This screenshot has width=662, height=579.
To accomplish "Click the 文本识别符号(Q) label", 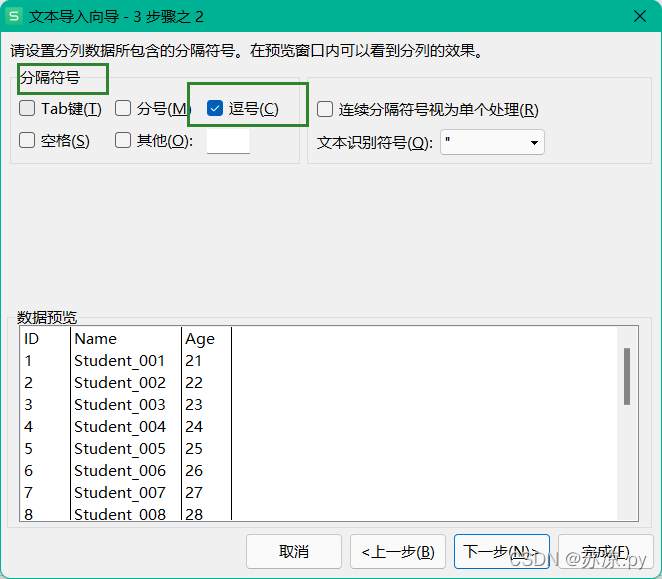I will (375, 143).
